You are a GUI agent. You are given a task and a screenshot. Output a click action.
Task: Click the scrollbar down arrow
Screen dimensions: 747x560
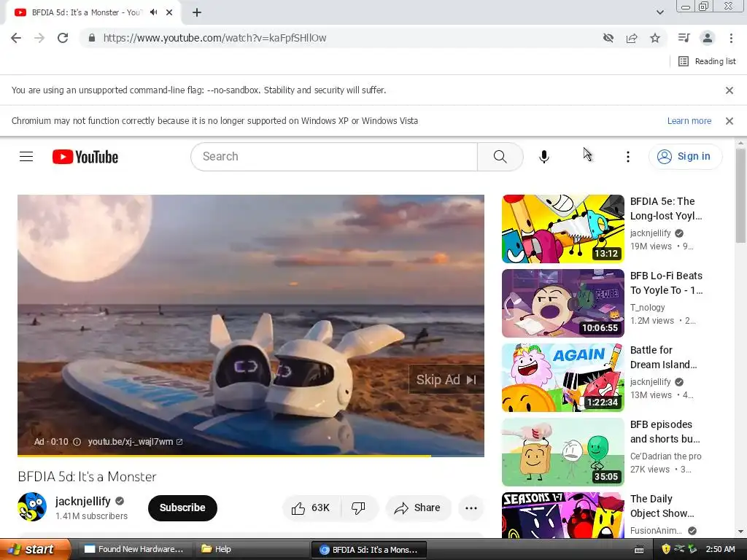[x=740, y=532]
